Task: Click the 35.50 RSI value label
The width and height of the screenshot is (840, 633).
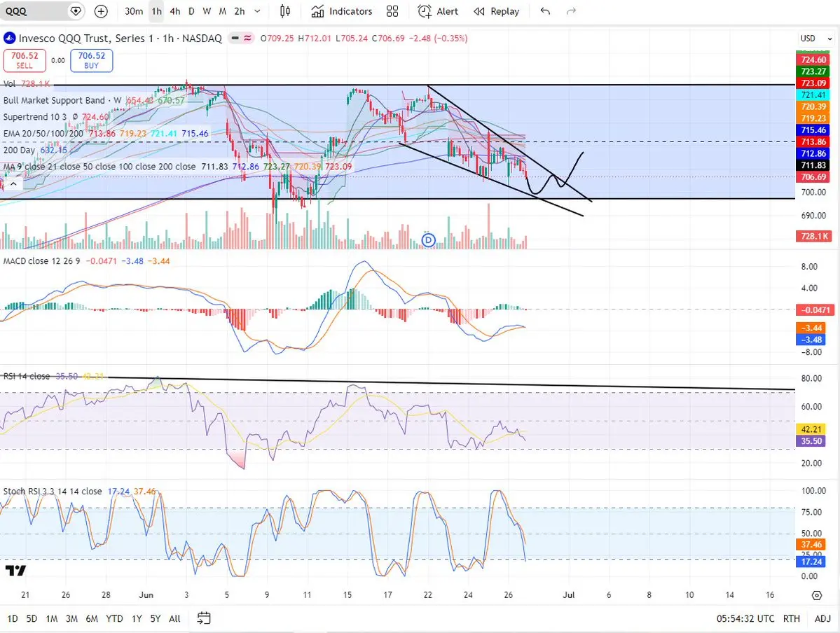Action: [811, 441]
